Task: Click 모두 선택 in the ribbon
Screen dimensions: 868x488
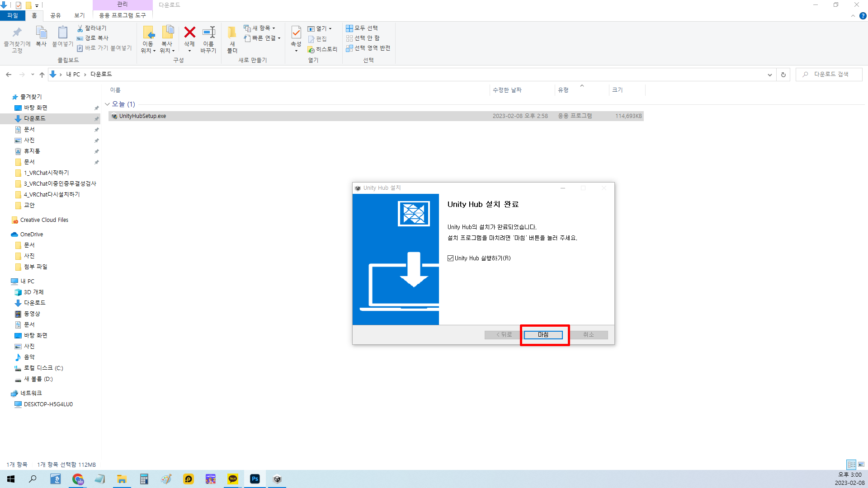Action: 362,28
